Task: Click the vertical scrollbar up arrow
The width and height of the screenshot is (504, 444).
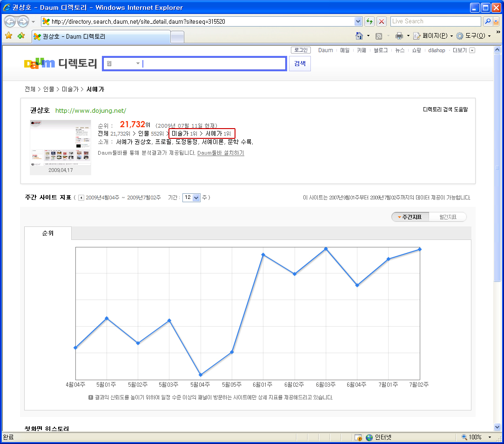Action: click(x=497, y=50)
